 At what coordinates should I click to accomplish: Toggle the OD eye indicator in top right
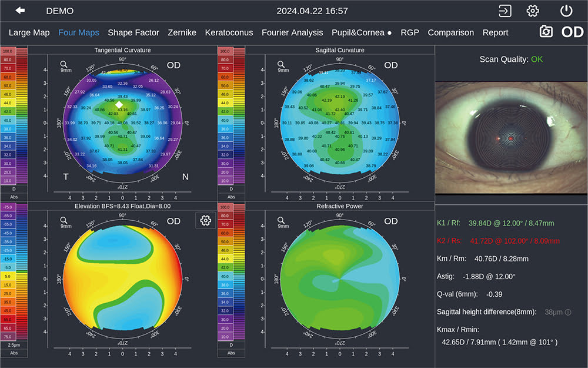(572, 32)
